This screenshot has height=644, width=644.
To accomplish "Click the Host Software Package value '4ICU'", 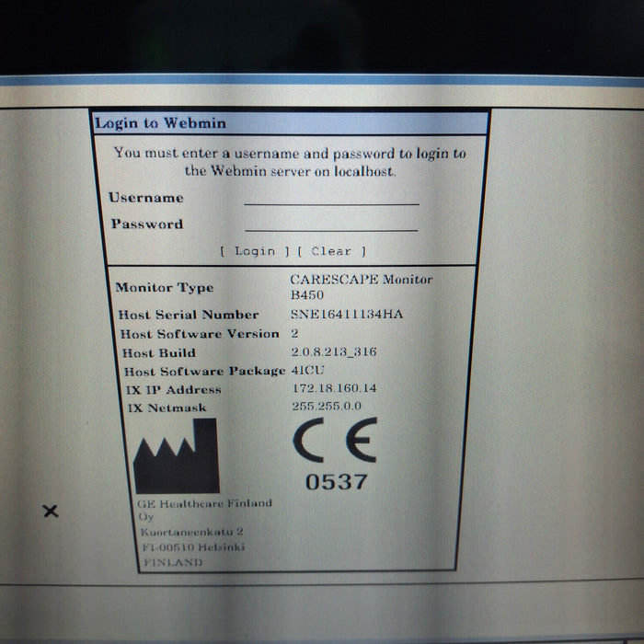I will tap(307, 370).
